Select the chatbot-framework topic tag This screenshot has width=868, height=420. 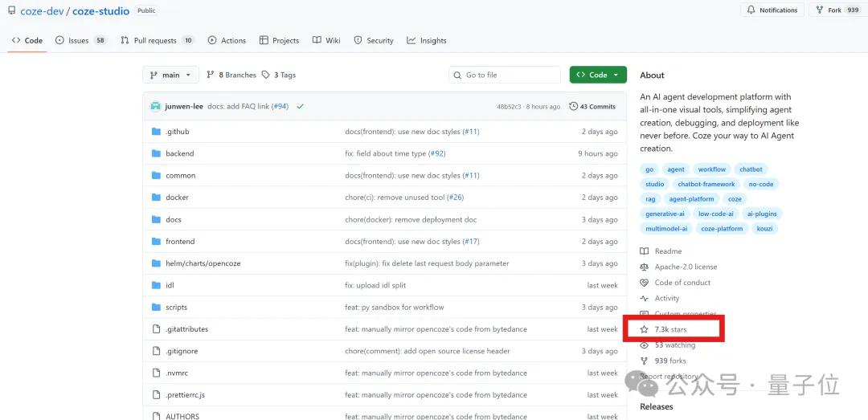706,184
